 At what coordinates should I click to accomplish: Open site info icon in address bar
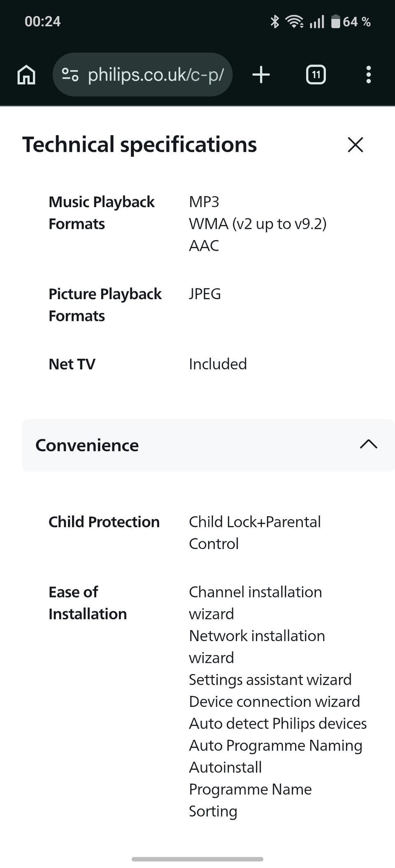[x=70, y=74]
